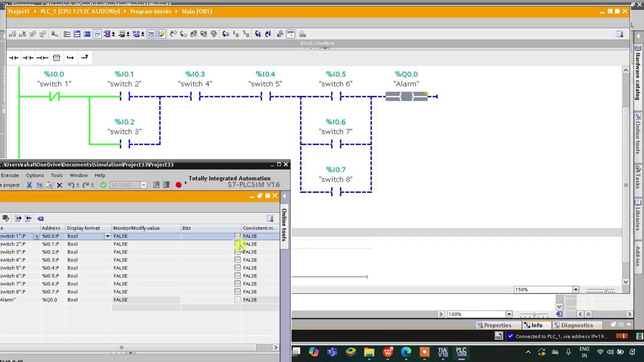The height and width of the screenshot is (362, 644).
Task: Click the undo arrow in PLCSIM toolbar
Action: click(71, 185)
